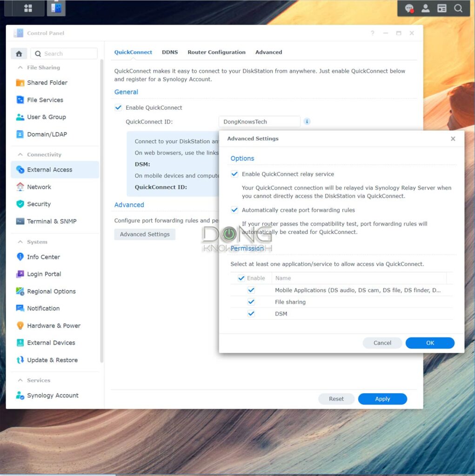Open Info Center
Viewport: 475px width, 476px height.
click(x=55, y=257)
